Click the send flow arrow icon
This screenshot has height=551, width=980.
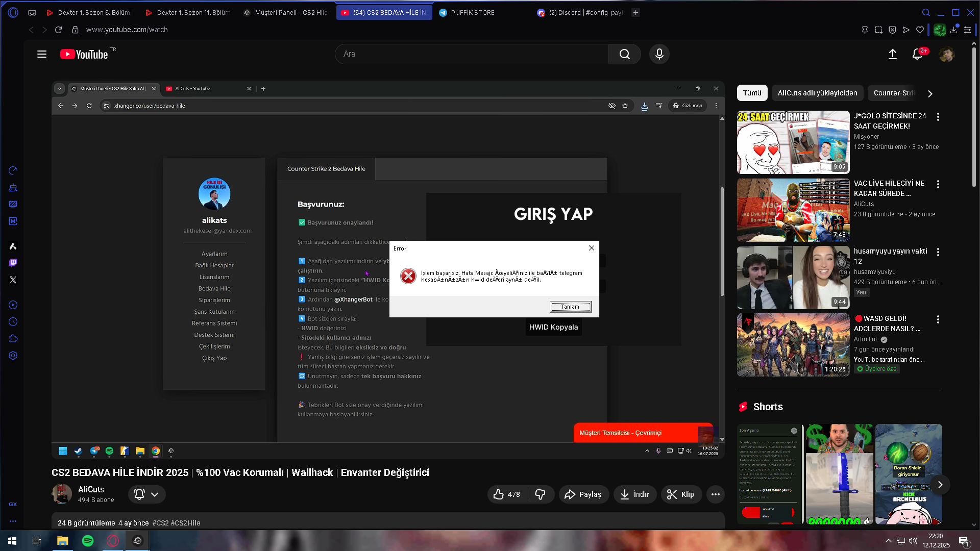pyautogui.click(x=906, y=30)
